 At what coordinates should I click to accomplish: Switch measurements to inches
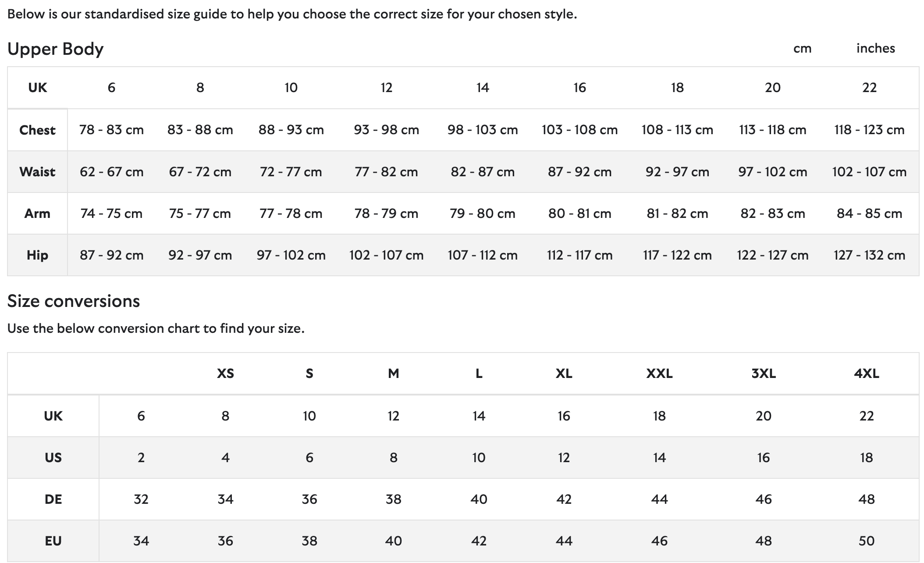click(875, 48)
